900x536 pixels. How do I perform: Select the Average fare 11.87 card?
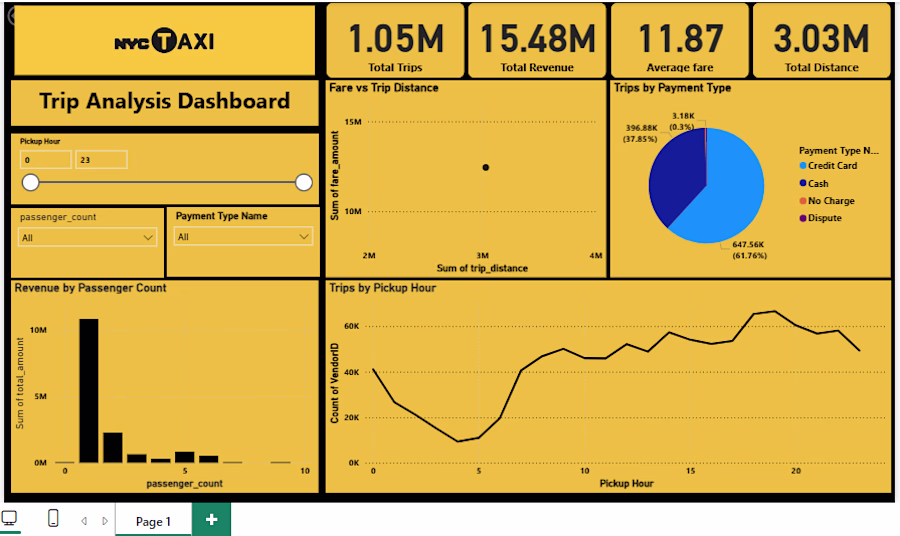[680, 40]
